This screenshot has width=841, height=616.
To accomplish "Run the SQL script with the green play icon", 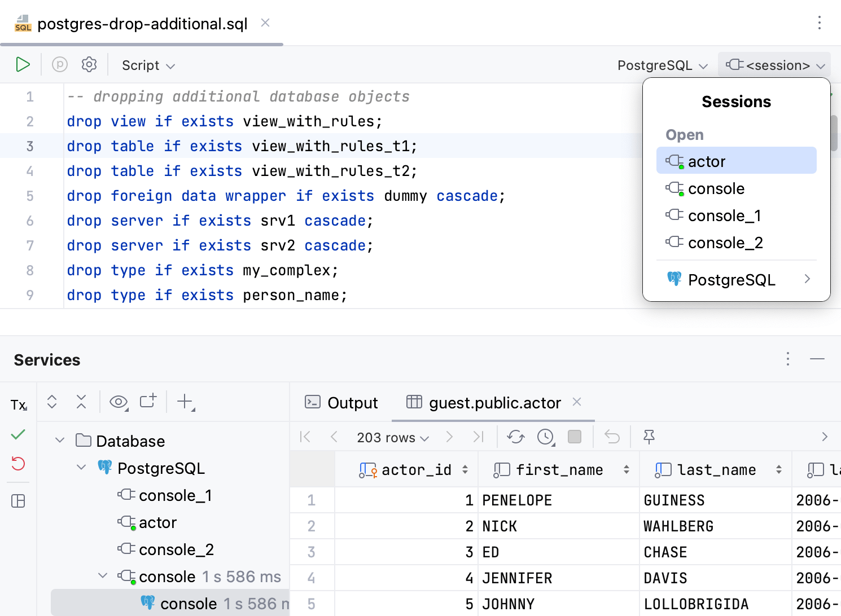I will (x=23, y=65).
